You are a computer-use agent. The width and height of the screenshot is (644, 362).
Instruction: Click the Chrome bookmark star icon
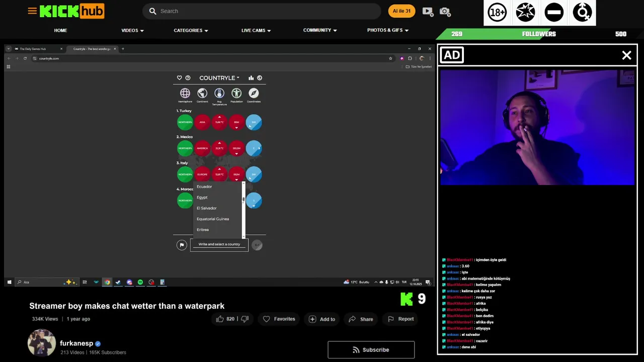click(x=390, y=58)
